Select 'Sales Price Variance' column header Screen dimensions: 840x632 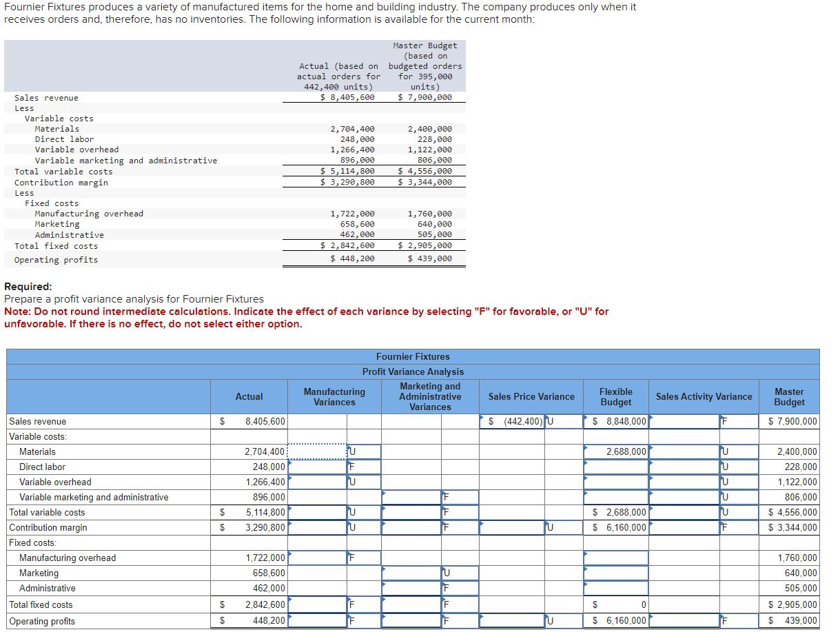tap(531, 397)
